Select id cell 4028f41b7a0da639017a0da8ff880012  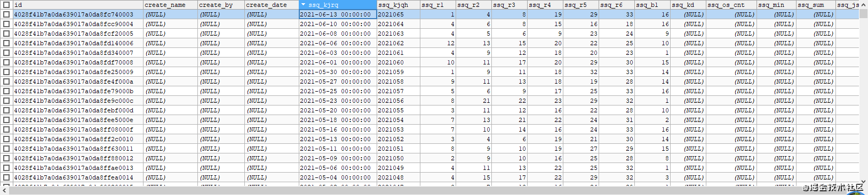pos(78,158)
